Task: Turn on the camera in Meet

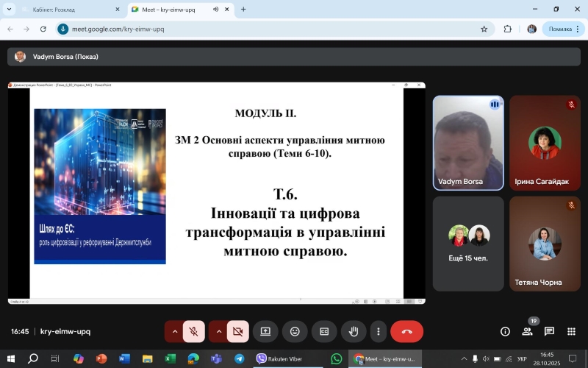Action: pos(237,332)
